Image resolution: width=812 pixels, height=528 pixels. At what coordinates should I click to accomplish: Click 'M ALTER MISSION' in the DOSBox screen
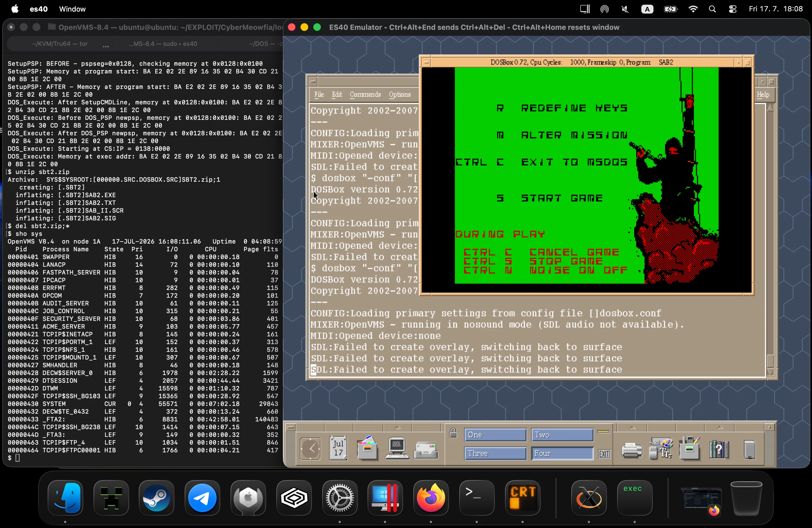pos(562,135)
